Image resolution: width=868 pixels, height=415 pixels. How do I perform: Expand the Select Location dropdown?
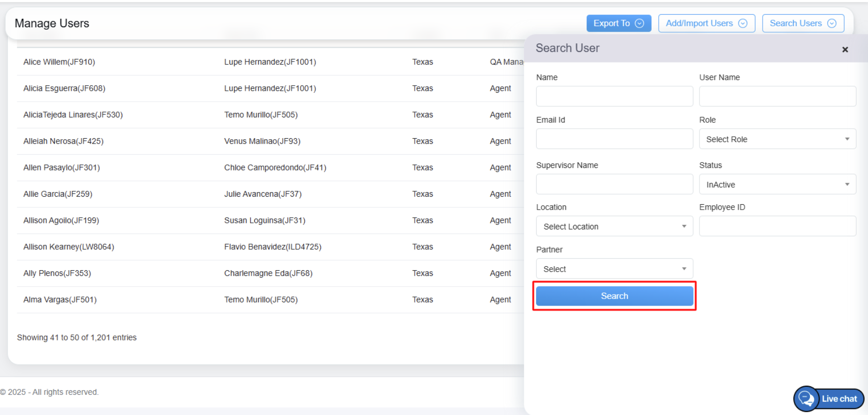point(614,226)
